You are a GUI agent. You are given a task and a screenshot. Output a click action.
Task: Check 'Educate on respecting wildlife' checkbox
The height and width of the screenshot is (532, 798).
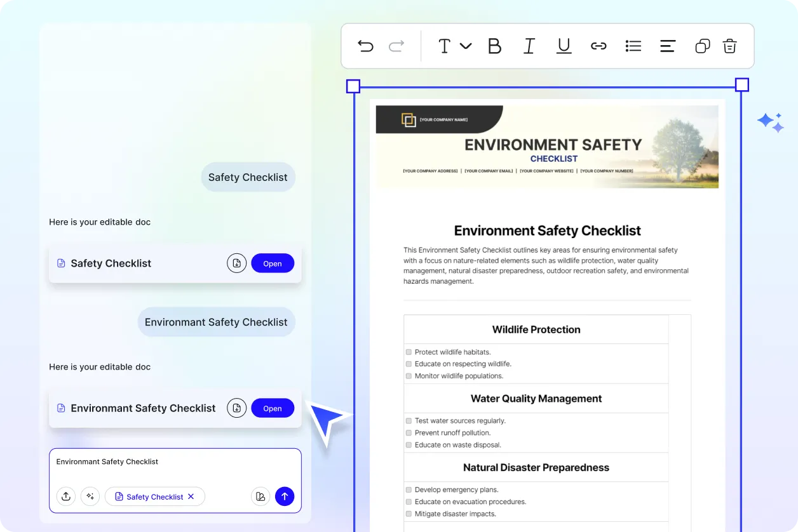409,364
